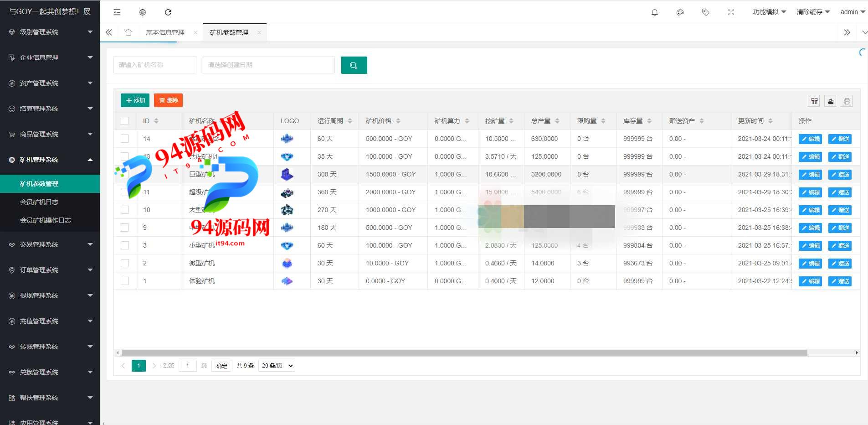Select page 1 in pagination

(139, 366)
